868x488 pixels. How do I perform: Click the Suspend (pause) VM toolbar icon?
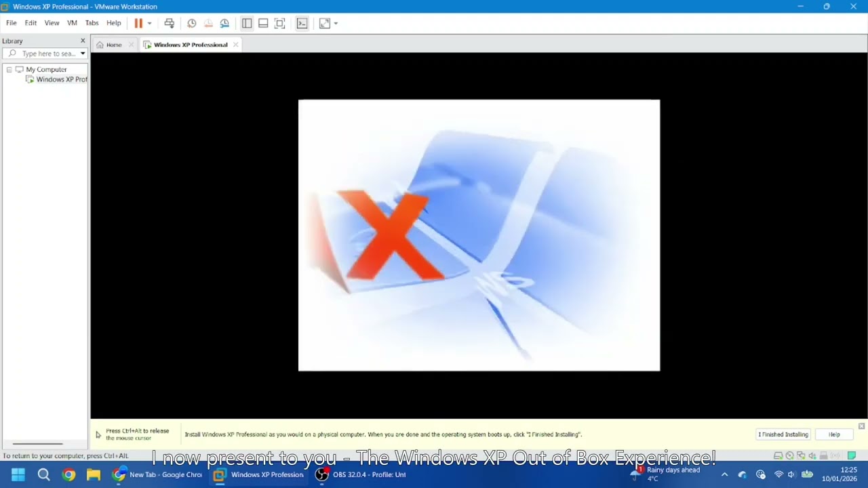point(138,23)
